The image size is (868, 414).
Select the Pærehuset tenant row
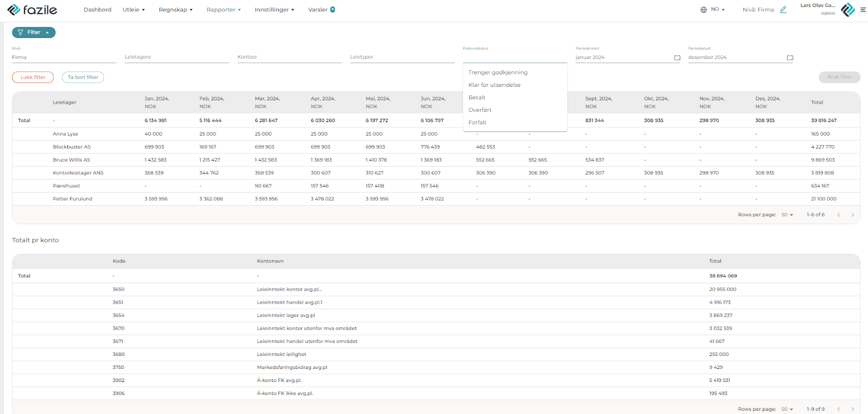[x=436, y=186]
